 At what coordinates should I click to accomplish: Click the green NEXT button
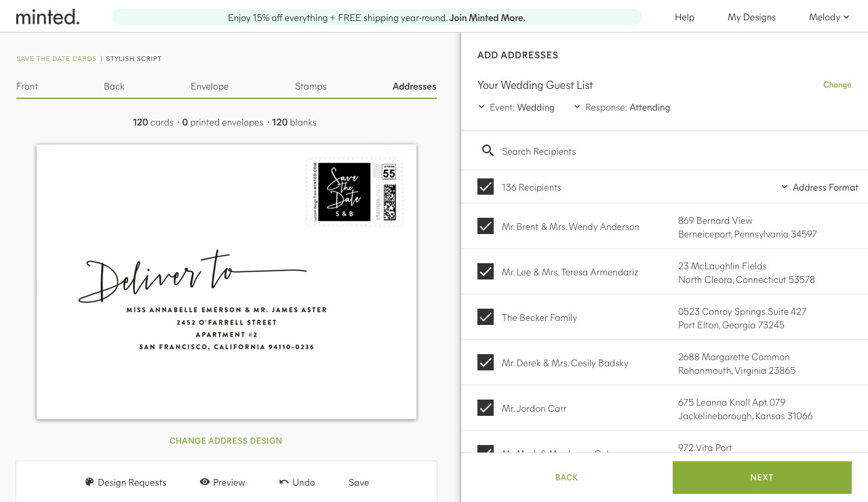[762, 478]
